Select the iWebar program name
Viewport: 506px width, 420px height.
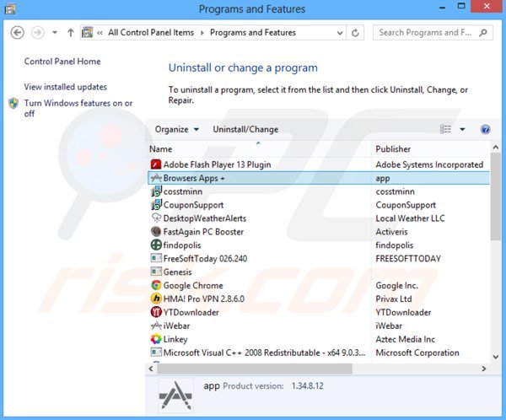point(176,326)
